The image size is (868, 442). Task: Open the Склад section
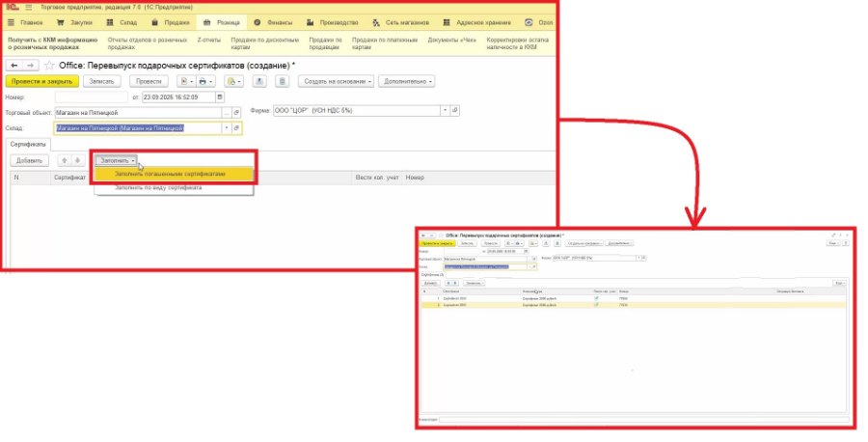tap(122, 23)
